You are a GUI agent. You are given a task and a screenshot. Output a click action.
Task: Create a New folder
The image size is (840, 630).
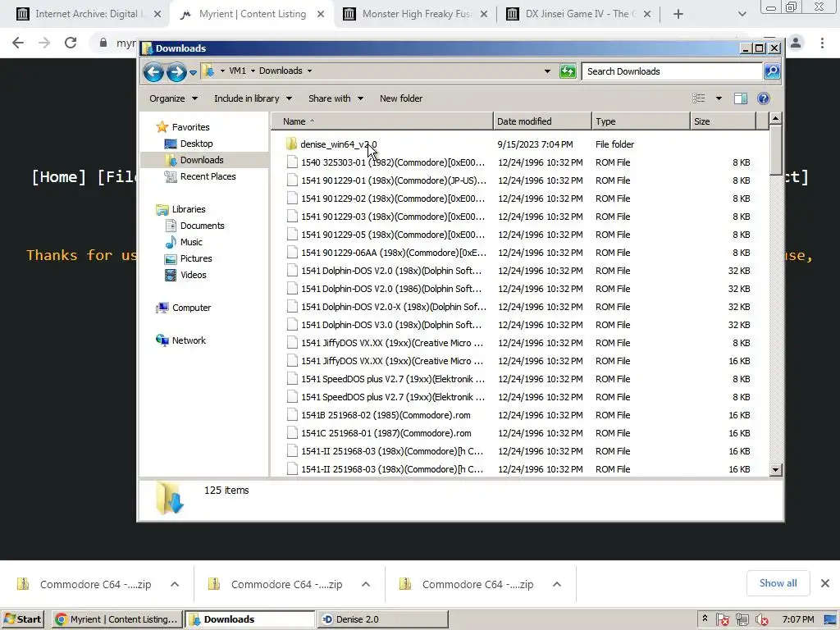pos(400,98)
